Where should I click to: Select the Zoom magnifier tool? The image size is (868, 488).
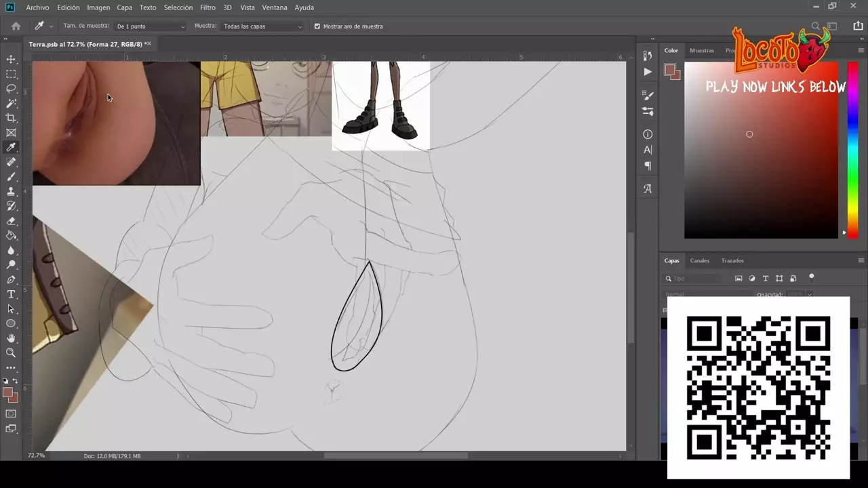click(x=11, y=352)
